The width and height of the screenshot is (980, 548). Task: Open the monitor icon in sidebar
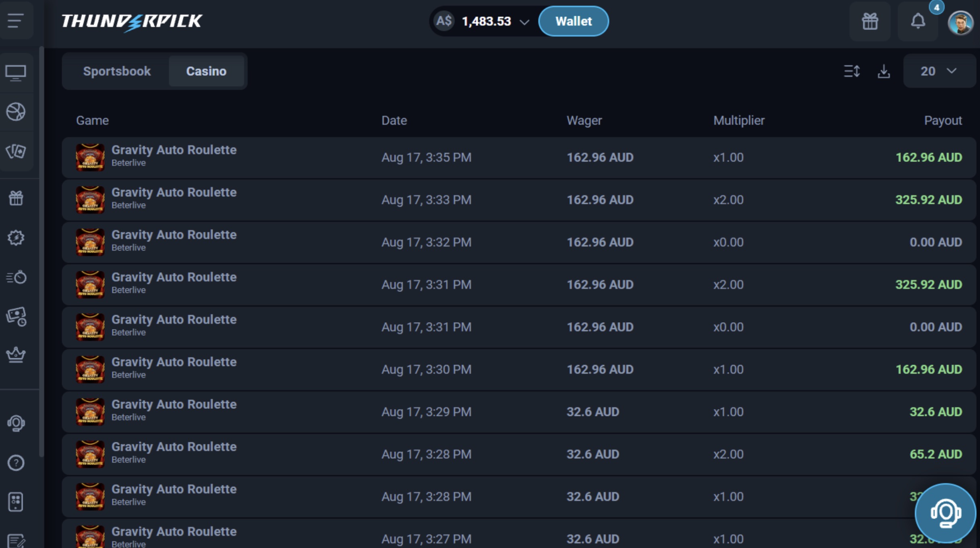point(16,73)
